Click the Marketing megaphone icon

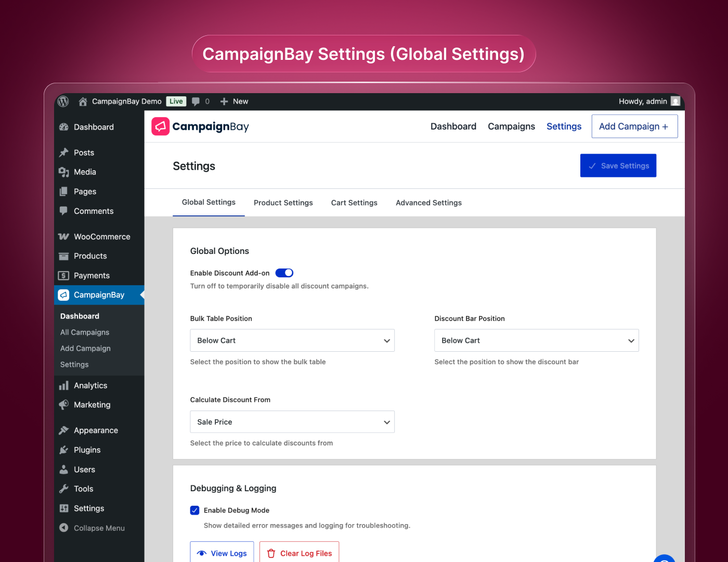point(64,405)
